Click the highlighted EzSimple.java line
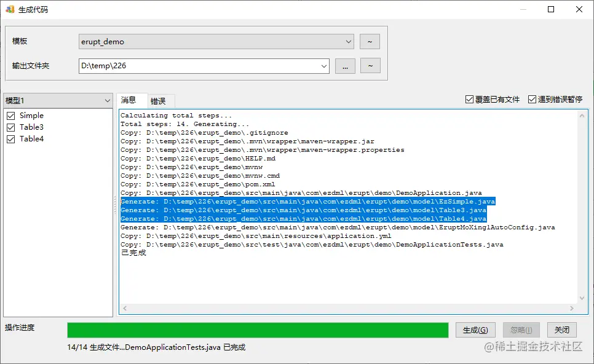This screenshot has width=594, height=364. (x=308, y=202)
